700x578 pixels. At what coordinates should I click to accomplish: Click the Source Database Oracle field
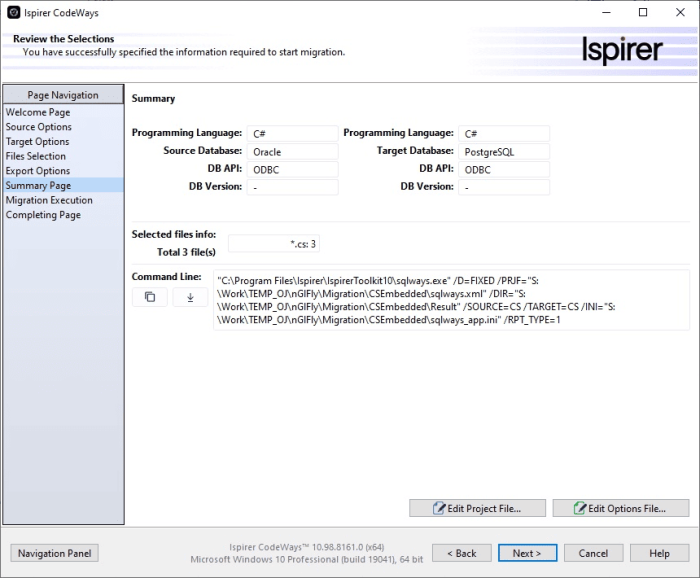click(x=293, y=152)
